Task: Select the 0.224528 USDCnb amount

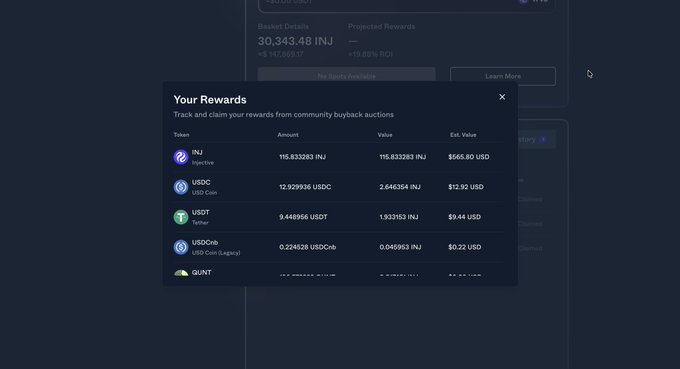Action: pyautogui.click(x=307, y=247)
